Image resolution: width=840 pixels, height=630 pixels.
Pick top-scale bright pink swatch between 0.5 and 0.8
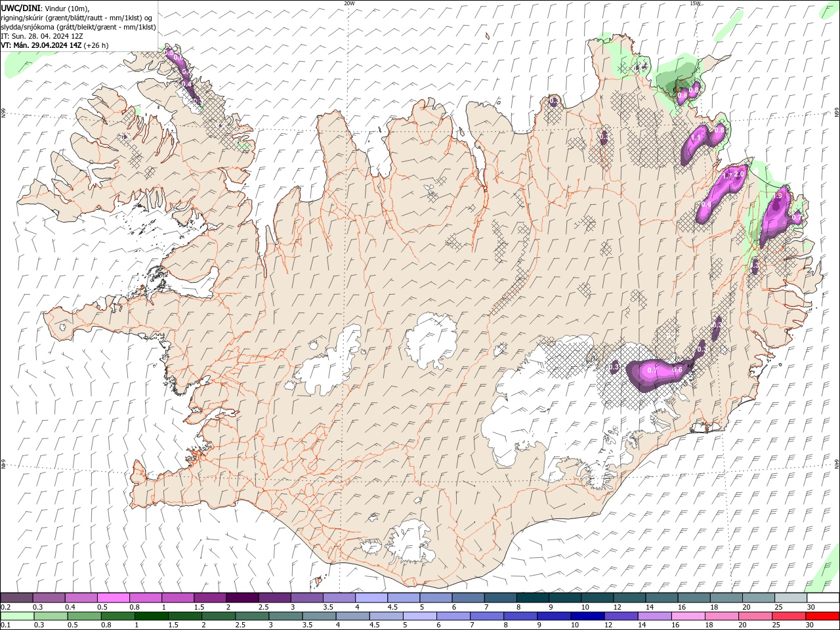[x=113, y=598]
